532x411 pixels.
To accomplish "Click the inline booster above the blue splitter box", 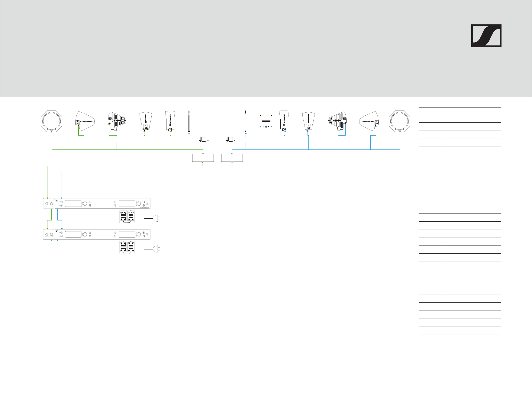I will coord(231,140).
